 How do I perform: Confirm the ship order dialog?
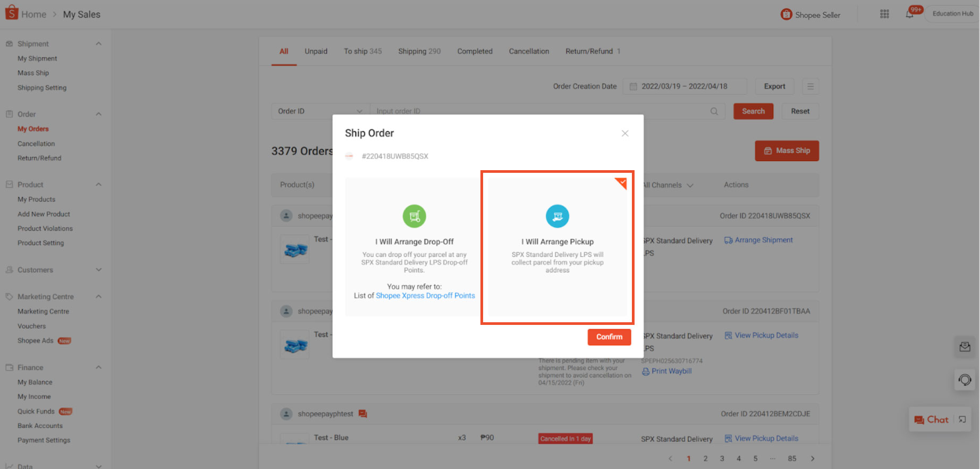609,337
